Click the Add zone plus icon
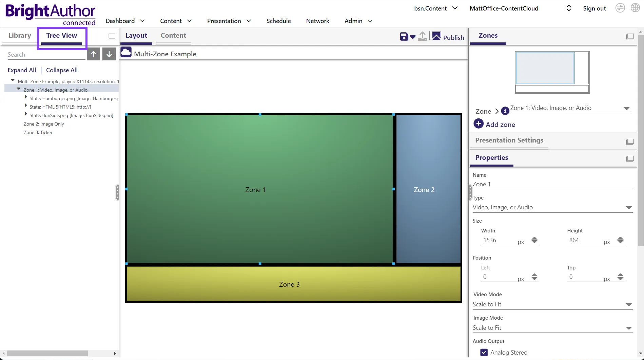The image size is (644, 360). coord(479,124)
